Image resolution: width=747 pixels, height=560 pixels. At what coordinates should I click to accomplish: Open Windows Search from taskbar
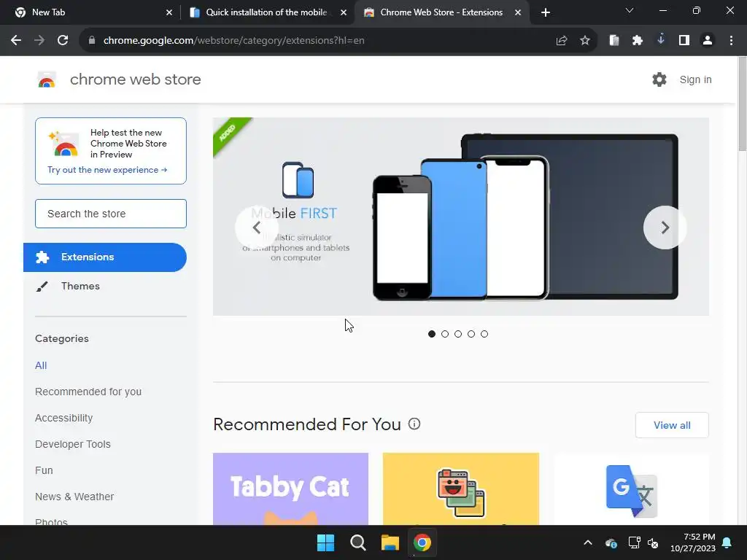pyautogui.click(x=357, y=542)
